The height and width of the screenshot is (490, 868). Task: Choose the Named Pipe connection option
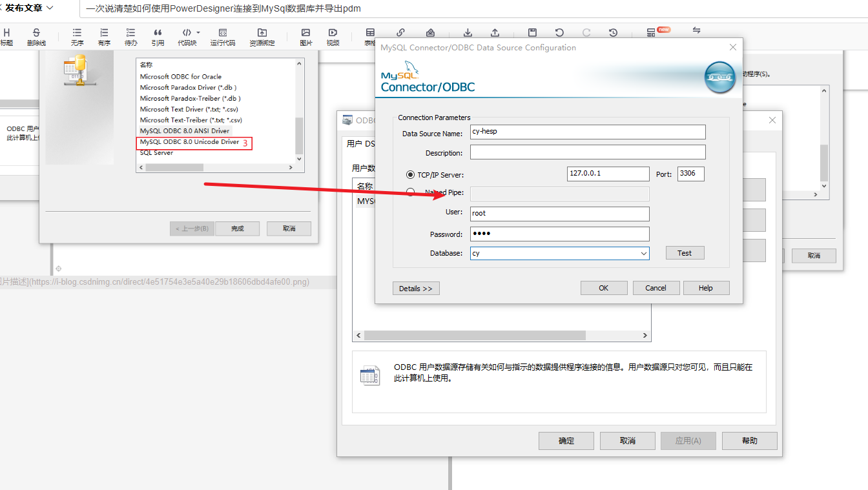411,190
